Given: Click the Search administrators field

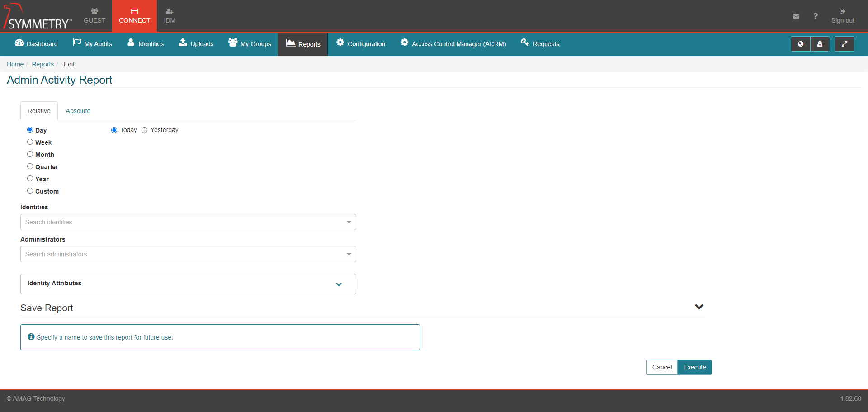Looking at the screenshot, I should [x=188, y=254].
